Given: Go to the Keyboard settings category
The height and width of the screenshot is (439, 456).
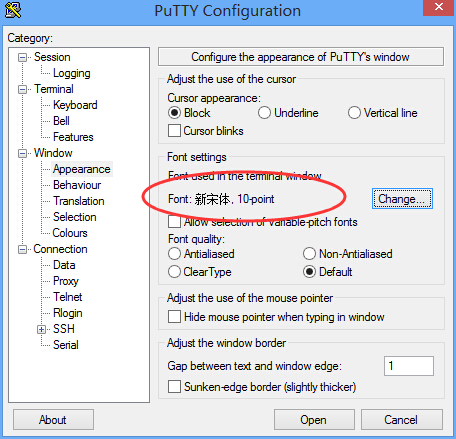Looking at the screenshot, I should coord(75,105).
